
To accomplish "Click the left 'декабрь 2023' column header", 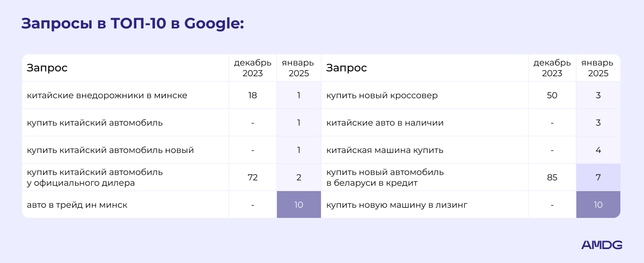I will 252,68.
